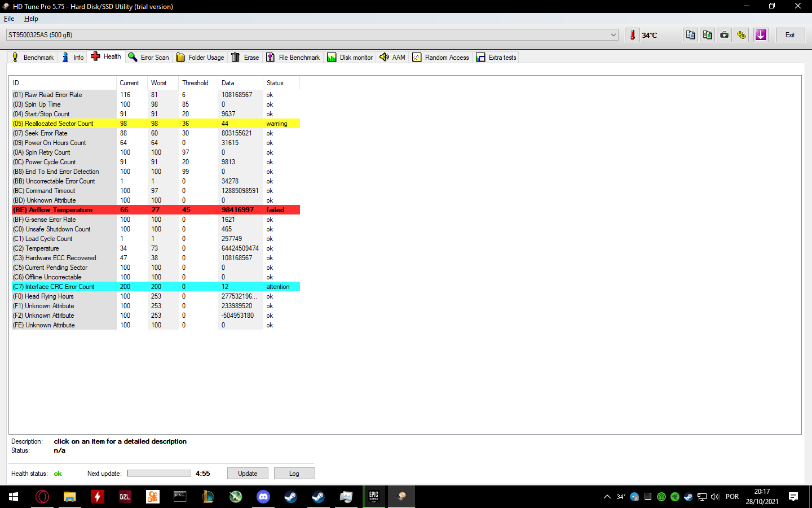Show hidden system tray icons chevron
Screen dimensions: 812x508
pyautogui.click(x=607, y=497)
